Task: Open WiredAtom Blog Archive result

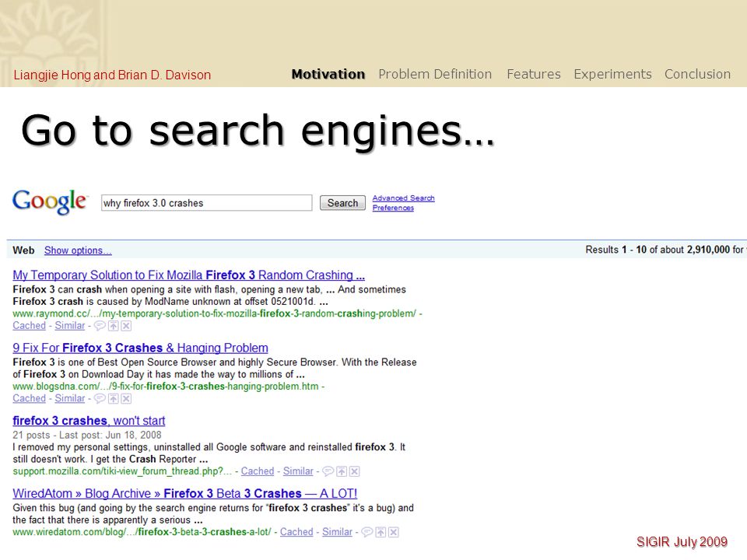Action: (x=185, y=494)
